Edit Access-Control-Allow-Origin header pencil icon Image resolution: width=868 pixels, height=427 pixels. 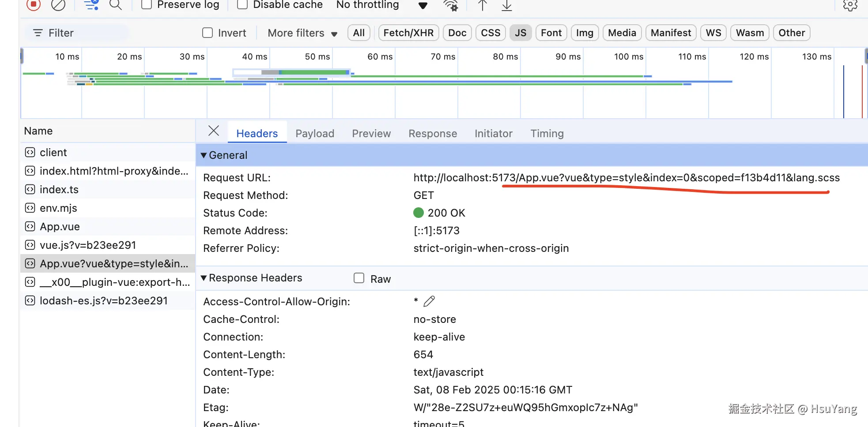(429, 301)
